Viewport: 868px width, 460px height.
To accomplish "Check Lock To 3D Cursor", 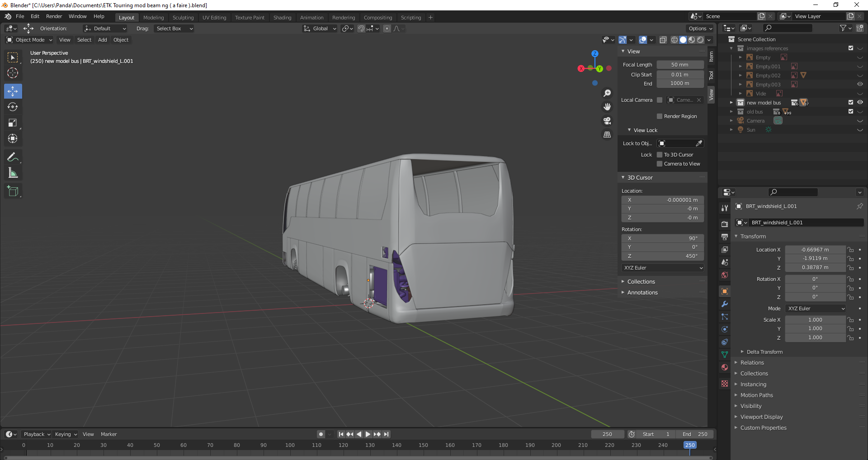I will [660, 155].
